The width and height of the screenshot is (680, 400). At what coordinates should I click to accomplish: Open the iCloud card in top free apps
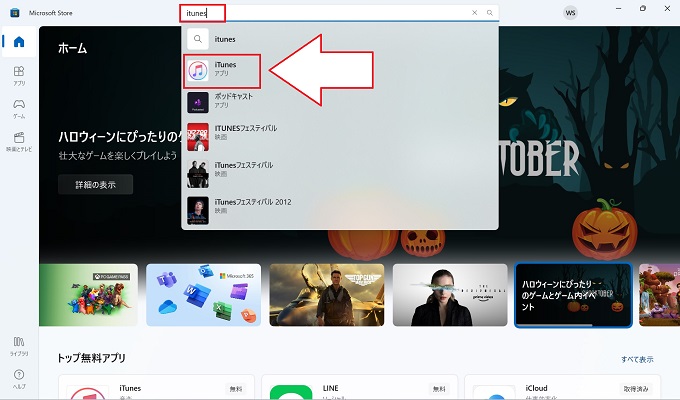562,387
